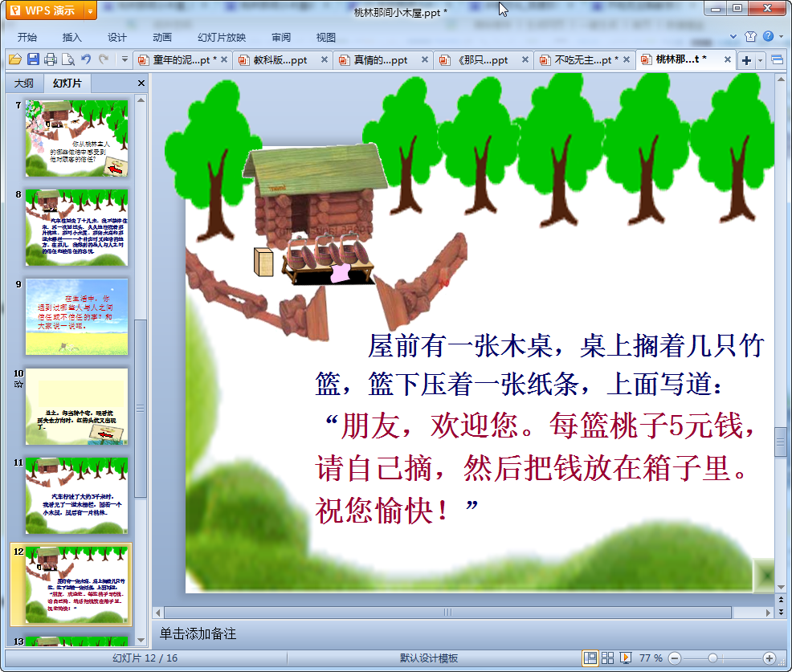
Task: Open the WPS 演示 application menu dropdown arrow
Action: click(89, 10)
